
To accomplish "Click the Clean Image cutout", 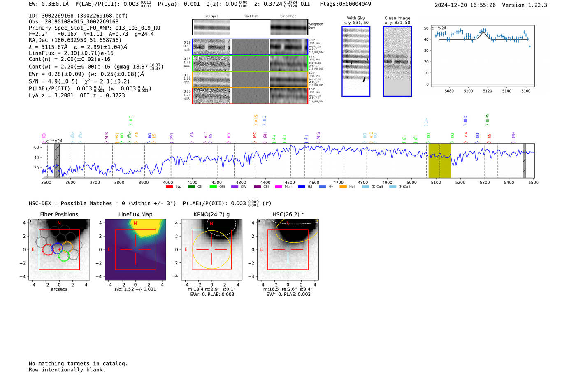I will (397, 61).
